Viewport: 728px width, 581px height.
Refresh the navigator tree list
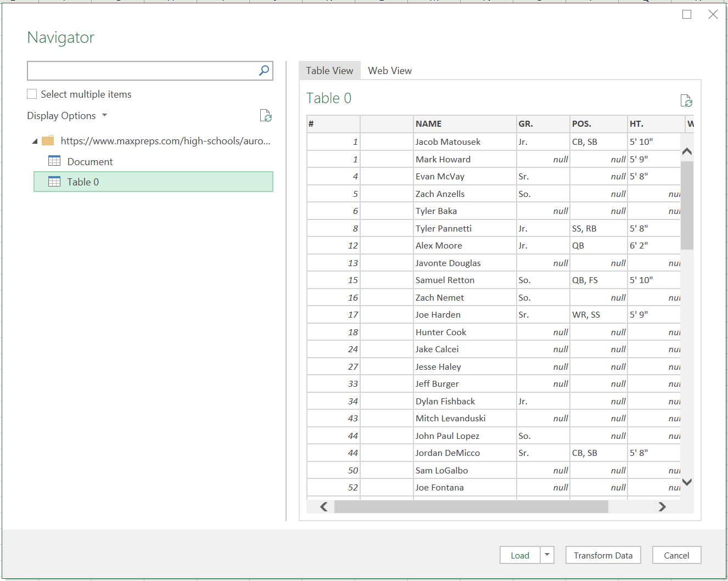(266, 116)
